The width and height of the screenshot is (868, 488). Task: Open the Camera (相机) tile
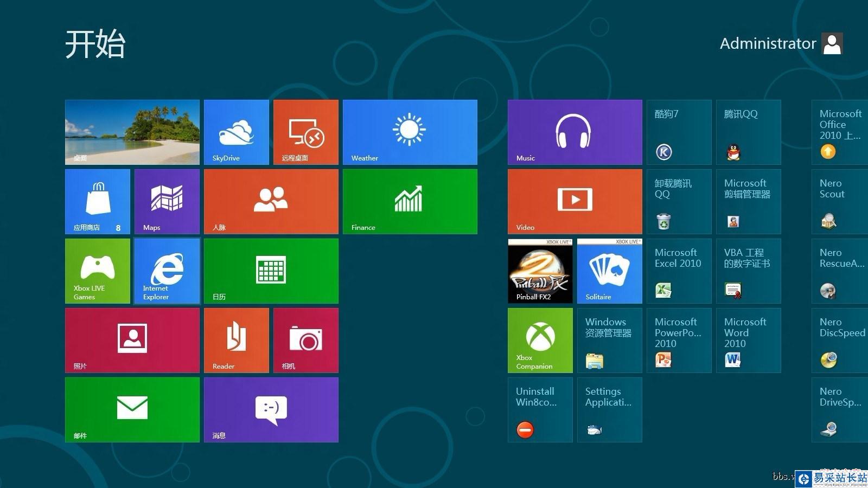306,341
